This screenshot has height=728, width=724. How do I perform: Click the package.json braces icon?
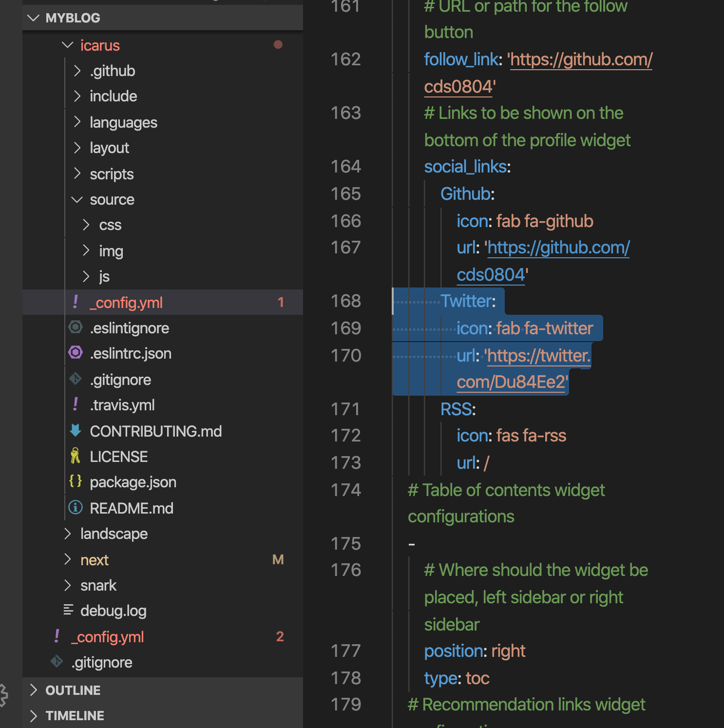click(x=76, y=481)
